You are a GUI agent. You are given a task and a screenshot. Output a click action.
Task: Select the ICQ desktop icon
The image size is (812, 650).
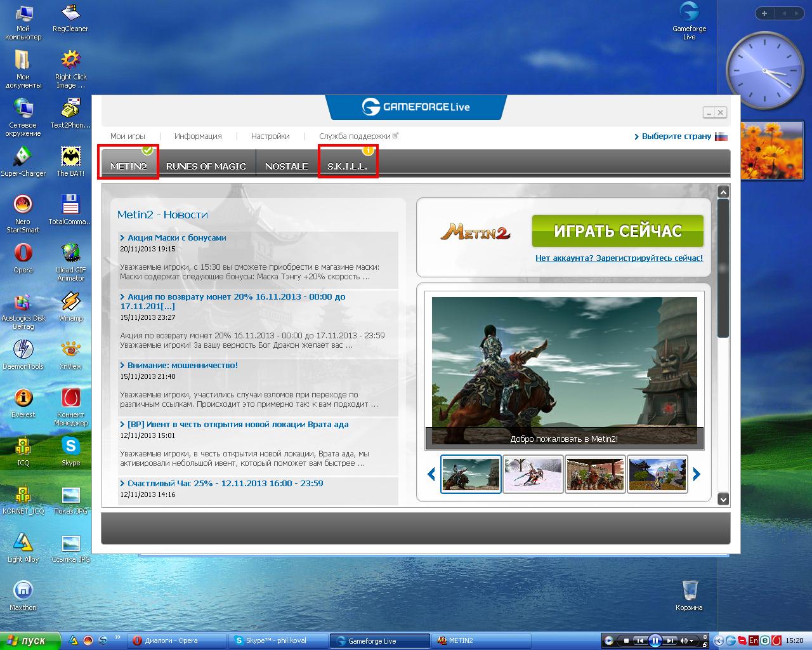(x=23, y=452)
